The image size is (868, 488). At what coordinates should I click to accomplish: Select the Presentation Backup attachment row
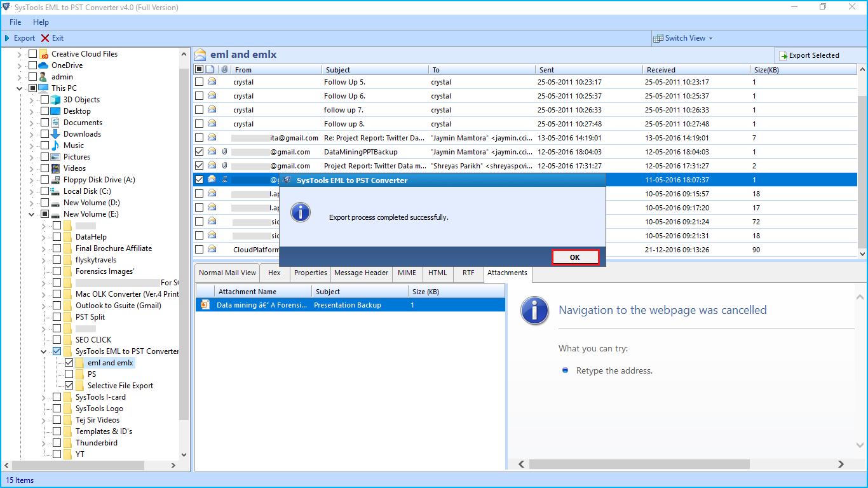pyautogui.click(x=350, y=305)
